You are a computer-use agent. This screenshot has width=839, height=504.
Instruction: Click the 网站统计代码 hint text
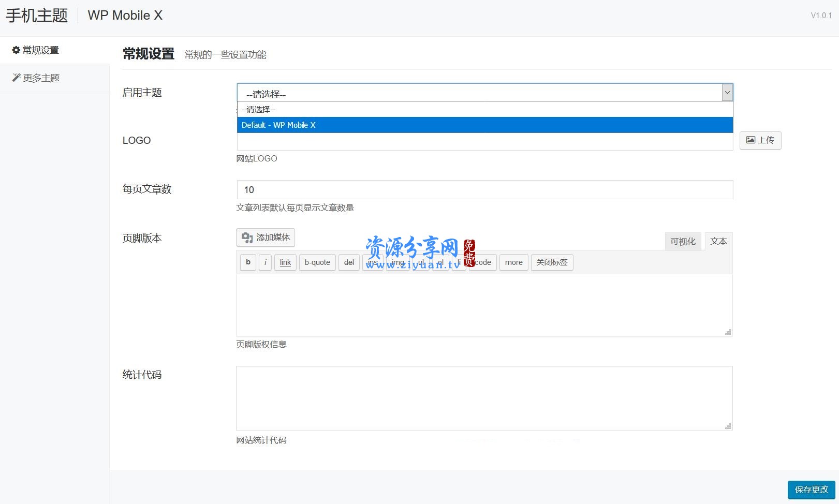[x=261, y=440]
